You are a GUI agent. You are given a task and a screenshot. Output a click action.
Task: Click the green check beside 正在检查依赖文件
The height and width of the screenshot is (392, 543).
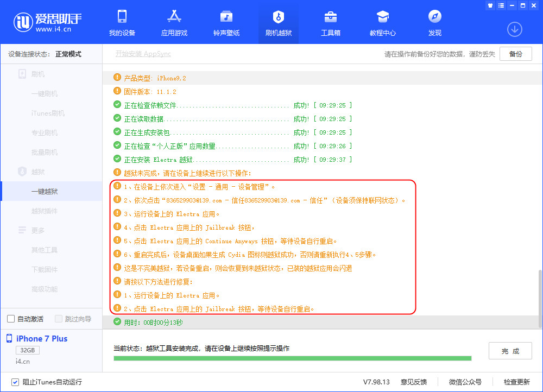click(117, 104)
